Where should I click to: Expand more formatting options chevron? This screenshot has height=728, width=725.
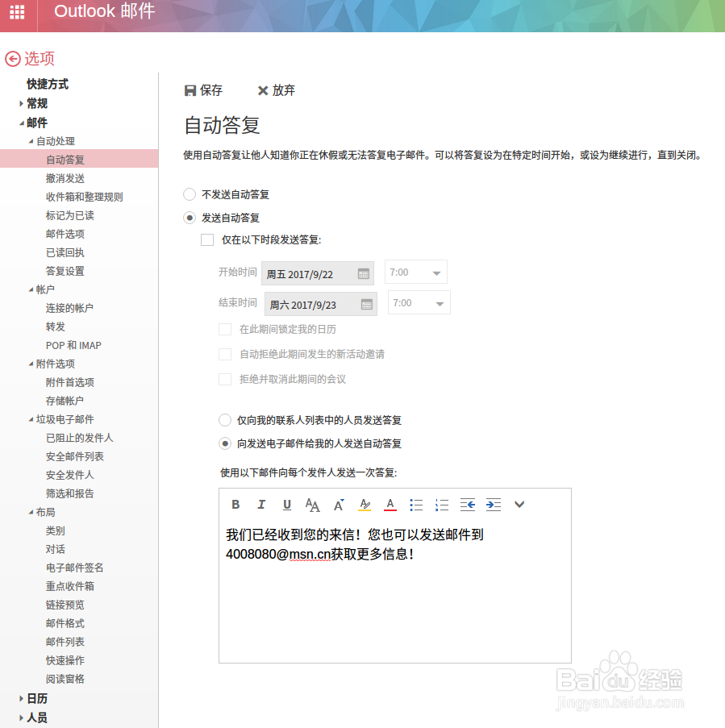tap(519, 505)
